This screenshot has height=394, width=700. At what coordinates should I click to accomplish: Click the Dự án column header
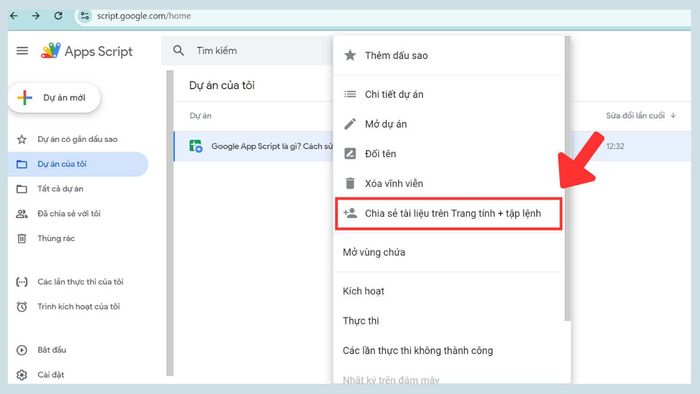200,116
